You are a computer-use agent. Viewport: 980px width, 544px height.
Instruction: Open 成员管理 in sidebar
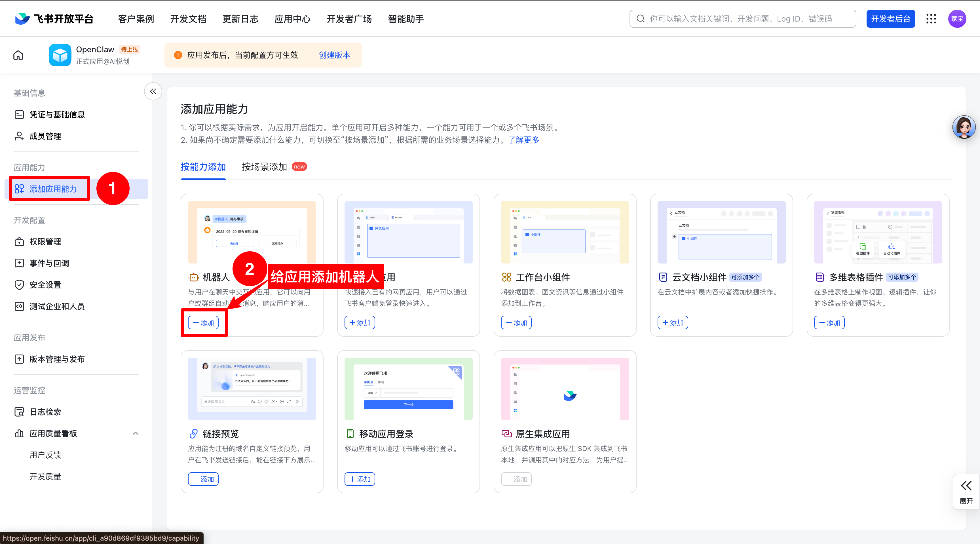45,136
